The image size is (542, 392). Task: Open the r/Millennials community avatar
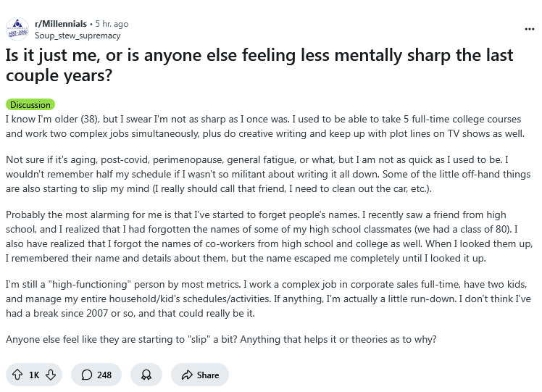17,29
